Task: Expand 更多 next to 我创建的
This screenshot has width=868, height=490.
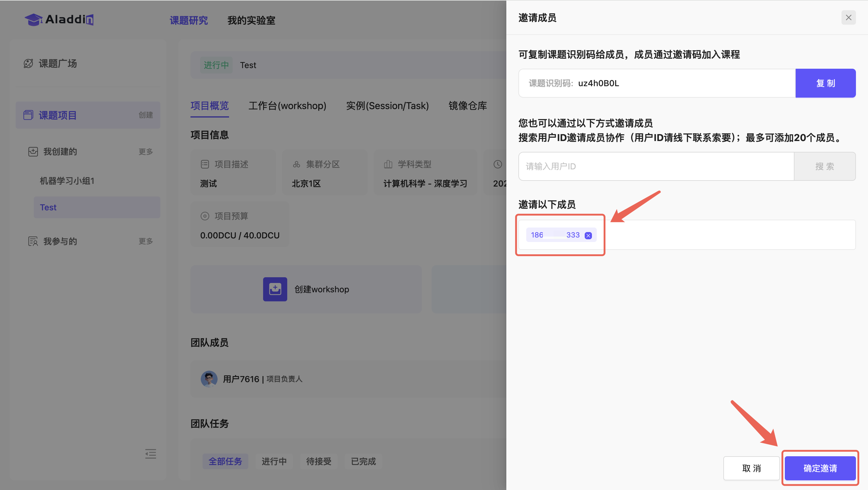Action: [146, 152]
